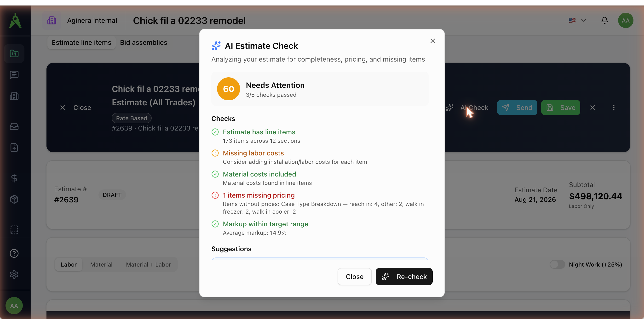The width and height of the screenshot is (644, 319).
Task: Click the AI Check button in the estimate header
Action: (467, 108)
